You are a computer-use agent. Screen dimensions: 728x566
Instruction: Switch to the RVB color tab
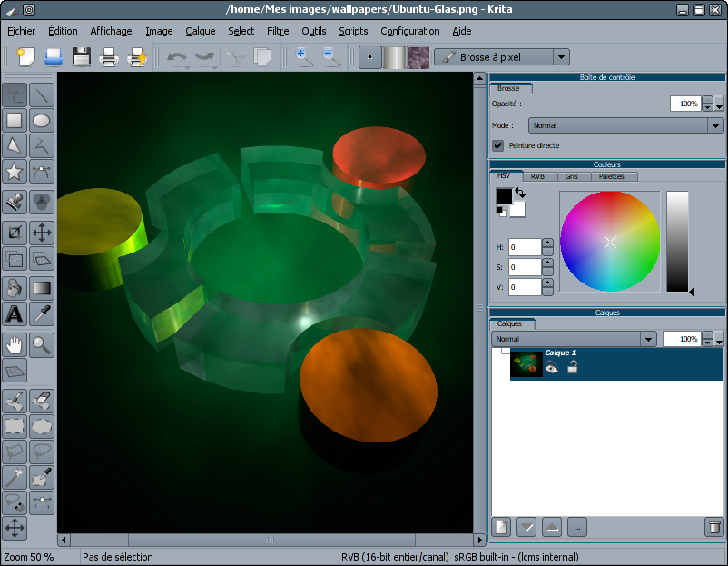pos(537,176)
